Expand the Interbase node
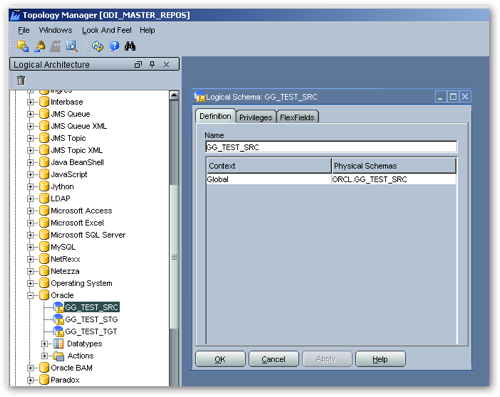Viewport: 500px width, 397px height. click(31, 102)
